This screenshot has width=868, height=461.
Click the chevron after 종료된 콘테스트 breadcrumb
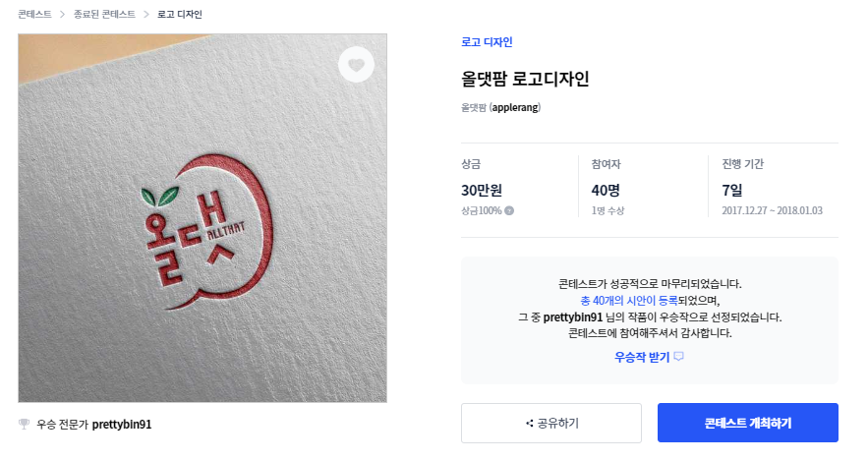[x=145, y=15]
